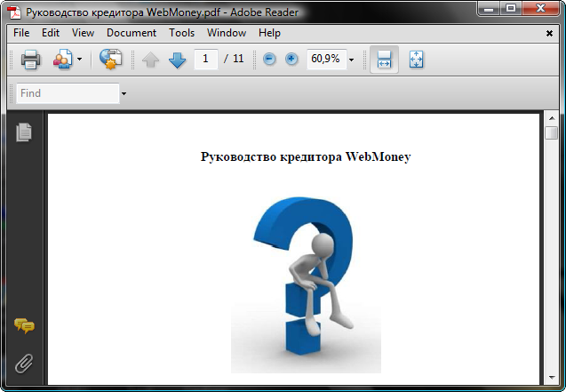The height and width of the screenshot is (392, 566).
Task: Click the page number field showing 1
Action: click(206, 59)
